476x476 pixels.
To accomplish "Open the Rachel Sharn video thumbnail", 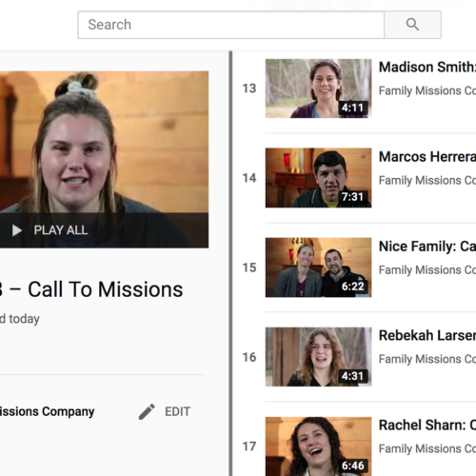I will pos(318,446).
